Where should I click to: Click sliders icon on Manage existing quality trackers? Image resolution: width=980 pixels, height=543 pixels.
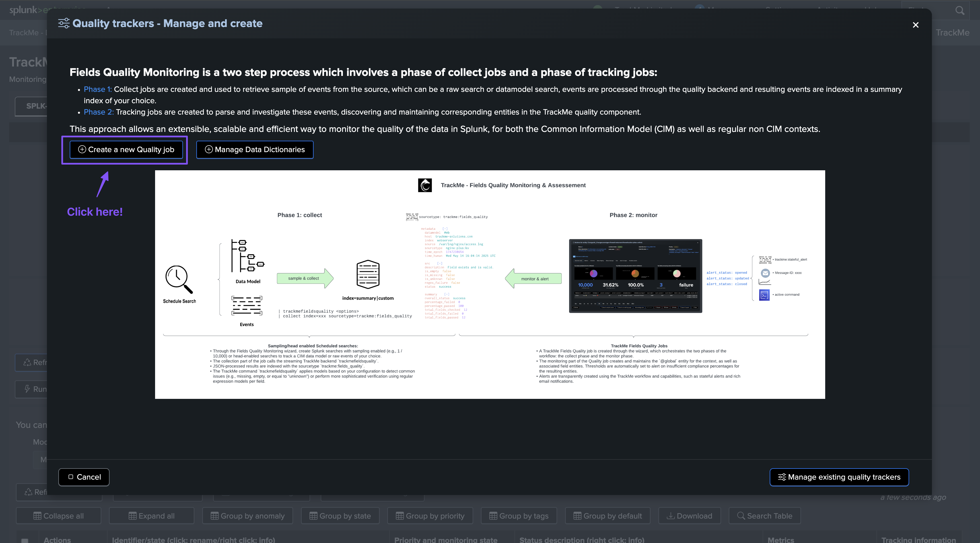tap(782, 477)
